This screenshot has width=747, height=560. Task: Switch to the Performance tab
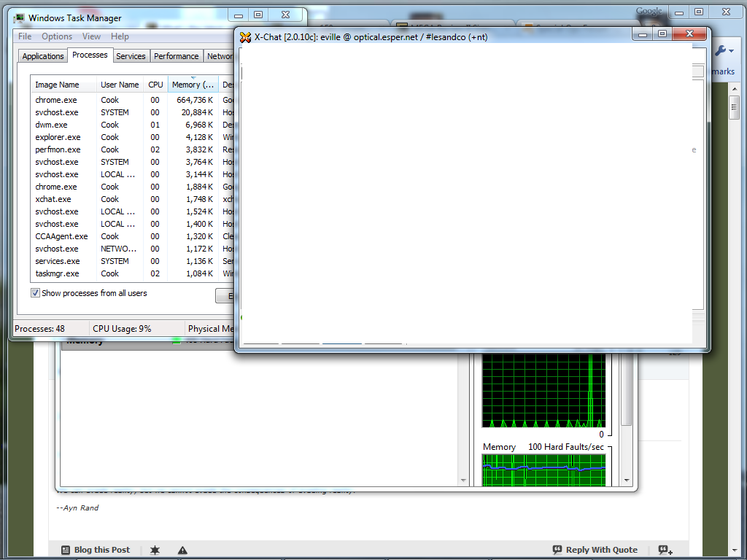tap(176, 56)
